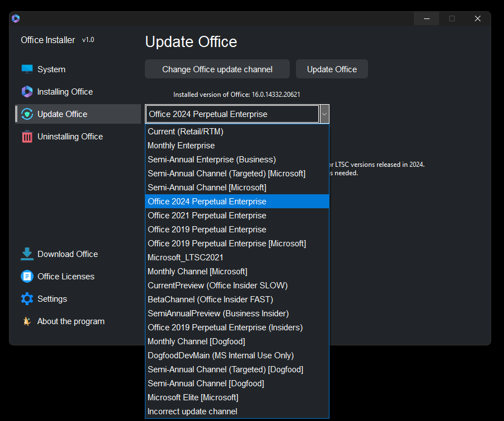This screenshot has height=421, width=504.
Task: Go to Installing Office page
Action: pyautogui.click(x=78, y=92)
